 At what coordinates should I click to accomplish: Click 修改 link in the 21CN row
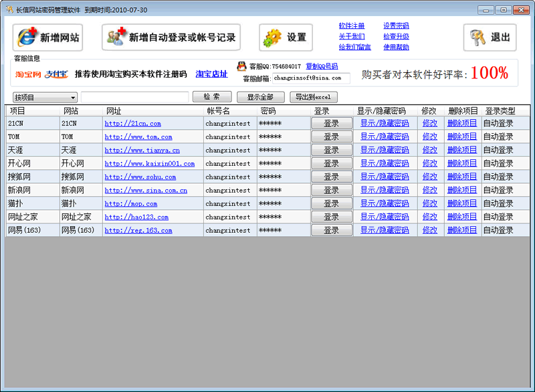tap(430, 123)
